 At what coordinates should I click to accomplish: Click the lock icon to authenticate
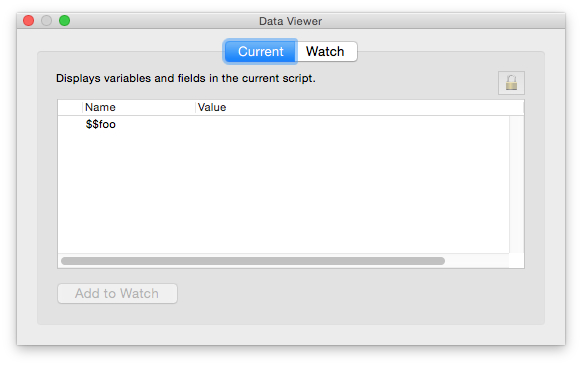511,83
